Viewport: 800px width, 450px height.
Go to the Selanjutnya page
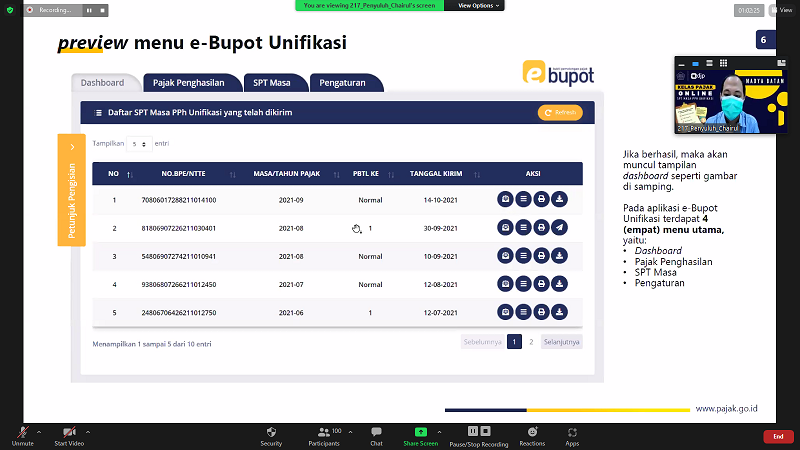[x=561, y=342]
